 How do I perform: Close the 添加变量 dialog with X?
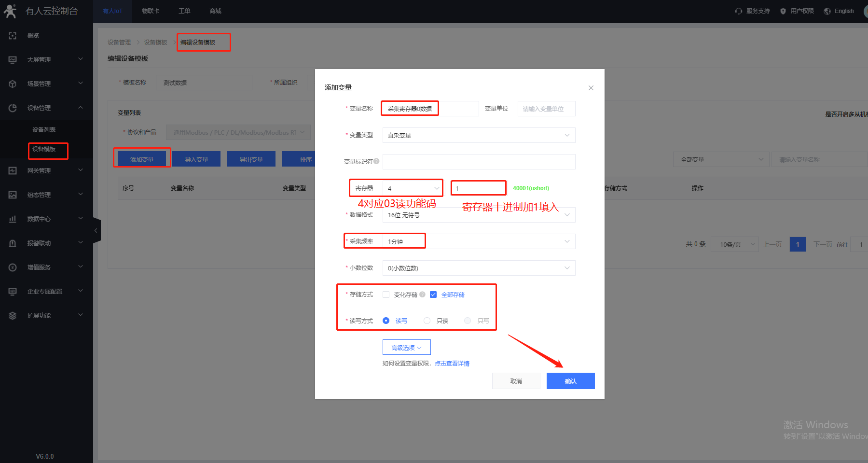[x=591, y=88]
